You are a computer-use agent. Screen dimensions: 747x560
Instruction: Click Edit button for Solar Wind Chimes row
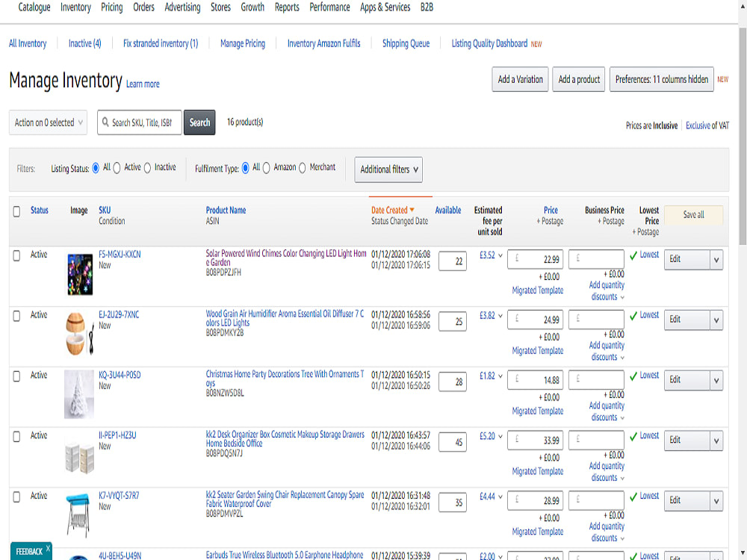(x=686, y=260)
